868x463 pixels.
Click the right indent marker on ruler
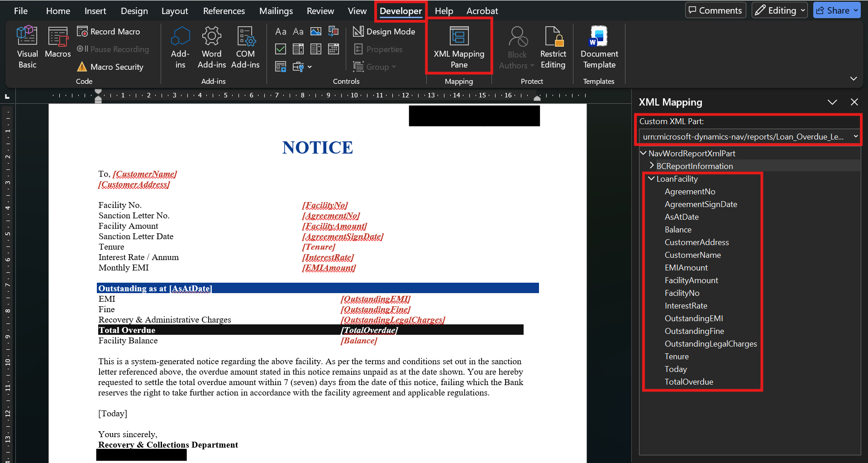click(x=537, y=98)
